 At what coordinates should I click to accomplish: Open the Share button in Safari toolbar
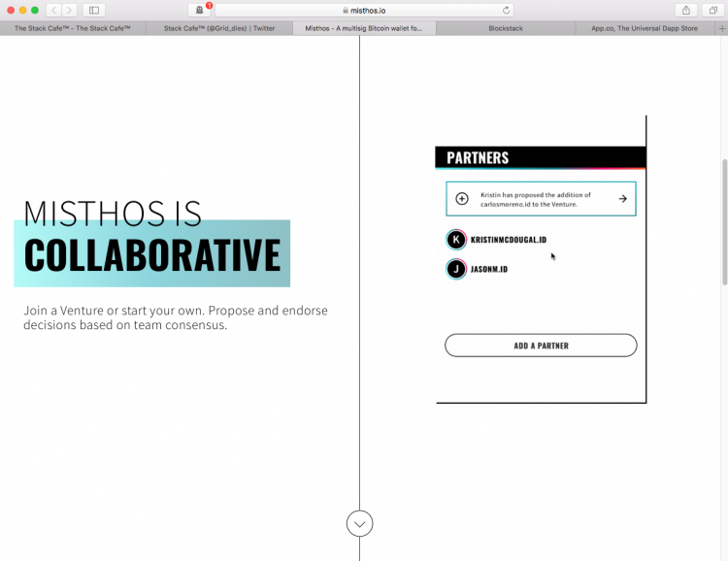[x=685, y=10]
